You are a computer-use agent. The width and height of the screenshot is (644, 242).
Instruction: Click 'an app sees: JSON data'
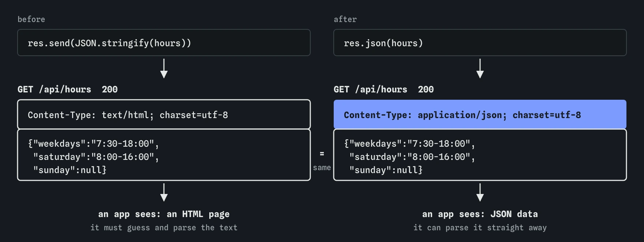click(x=480, y=214)
